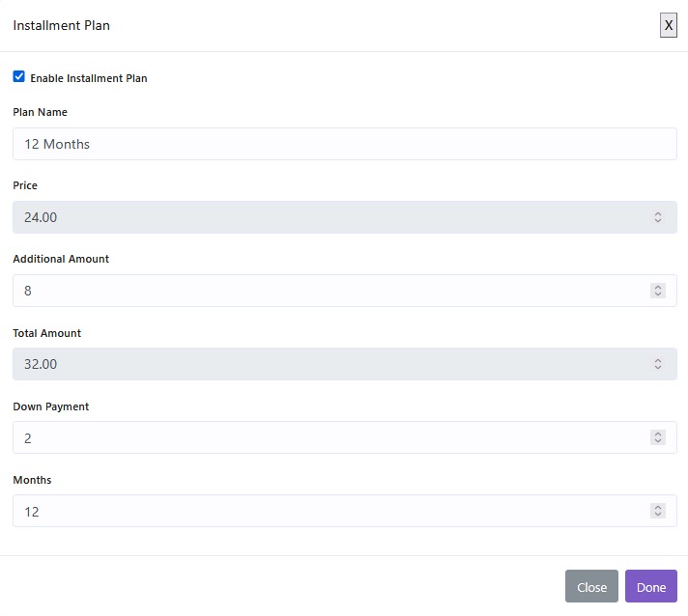
Task: Click into the Additional Amount field
Action: (x=329, y=291)
